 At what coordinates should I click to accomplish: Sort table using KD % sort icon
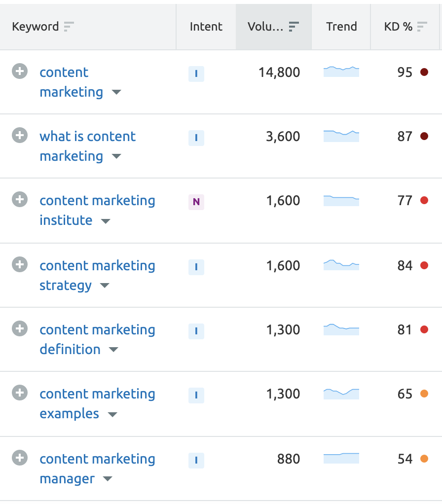422,26
